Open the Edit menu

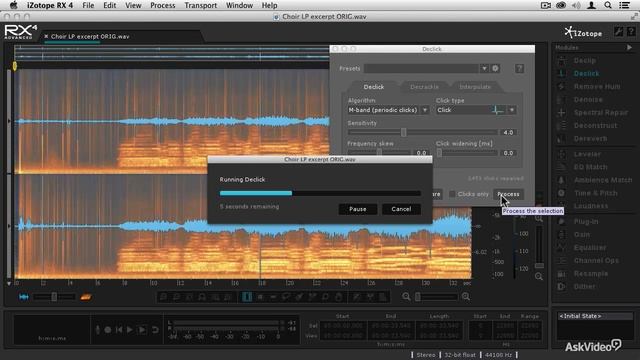pos(109,5)
